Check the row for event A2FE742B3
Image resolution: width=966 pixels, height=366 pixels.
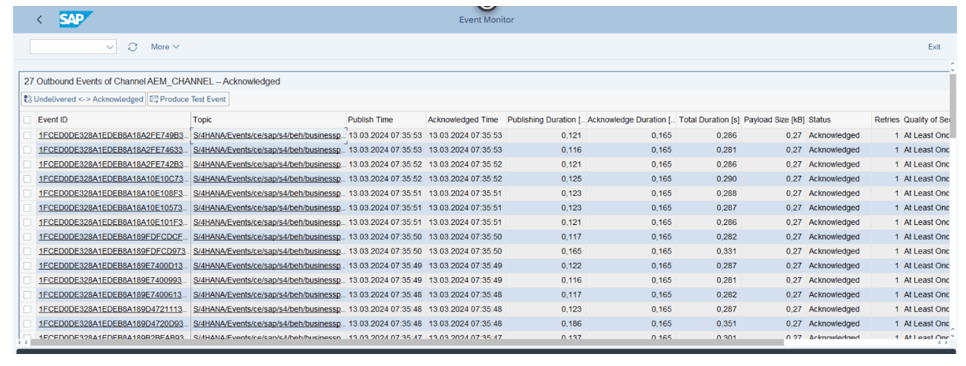27,164
